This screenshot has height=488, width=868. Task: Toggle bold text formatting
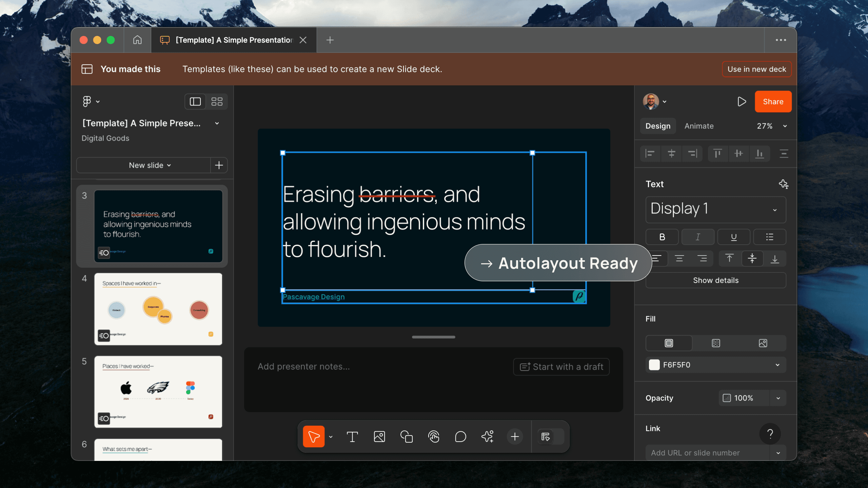point(662,237)
